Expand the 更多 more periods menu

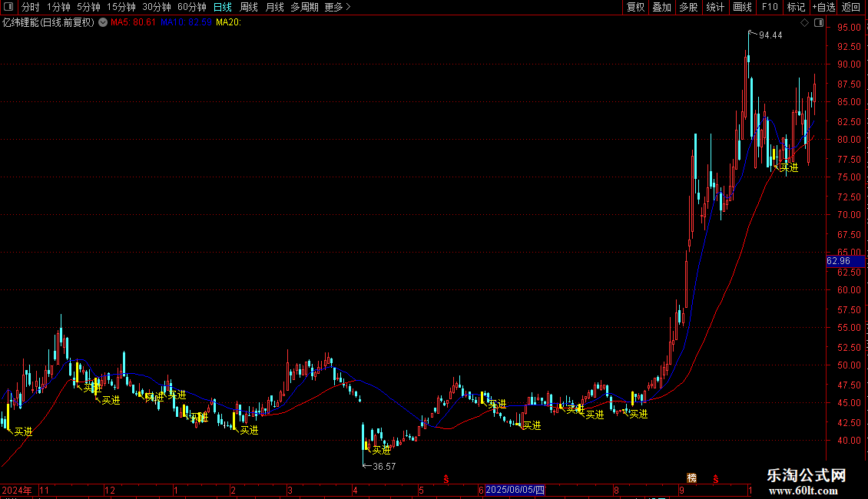337,7
